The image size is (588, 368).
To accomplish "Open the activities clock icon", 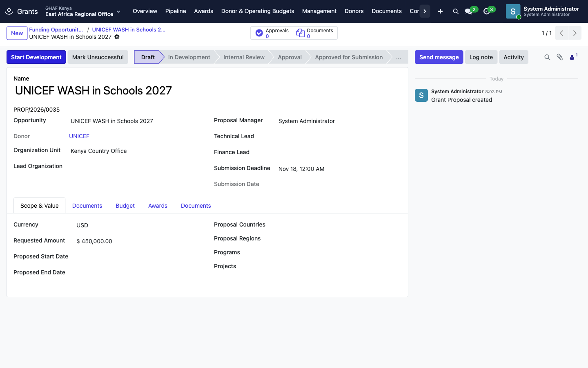I will tap(487, 11).
